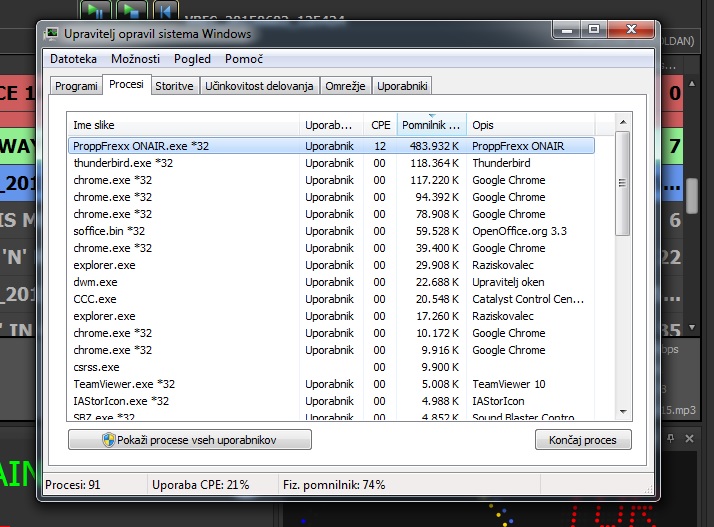
Task: Open the Pomoč menu
Action: pyautogui.click(x=244, y=59)
